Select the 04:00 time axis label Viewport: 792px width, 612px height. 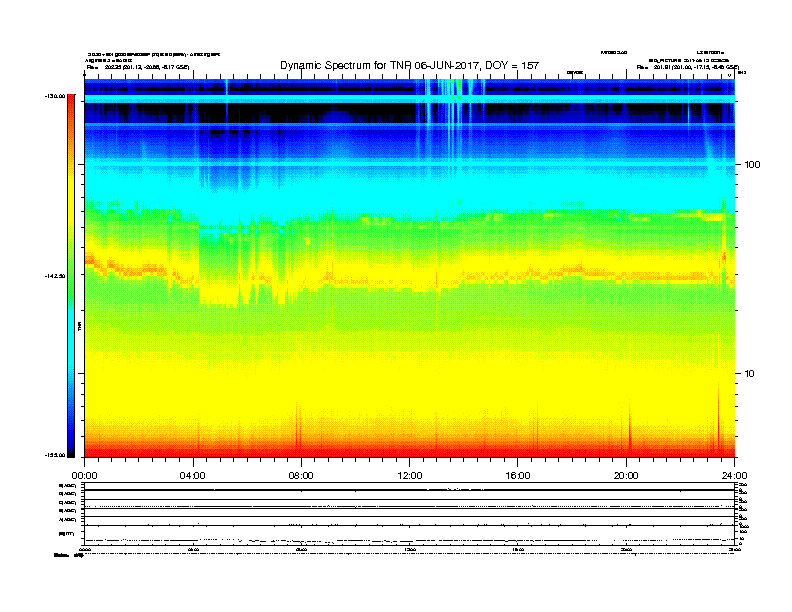[x=192, y=476]
